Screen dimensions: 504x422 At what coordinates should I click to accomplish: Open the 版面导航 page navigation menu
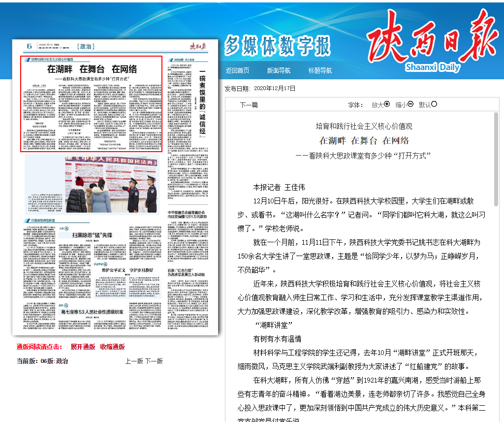(x=279, y=70)
